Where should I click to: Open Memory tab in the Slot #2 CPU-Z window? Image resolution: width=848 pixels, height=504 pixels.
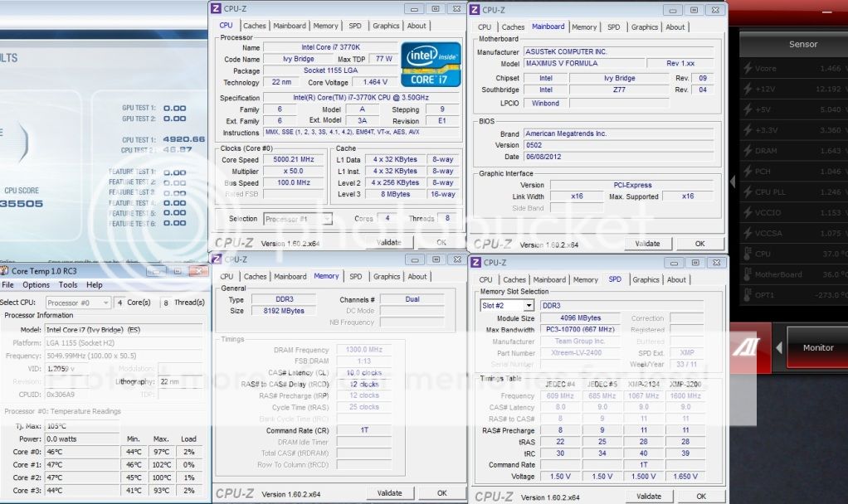pos(586,280)
